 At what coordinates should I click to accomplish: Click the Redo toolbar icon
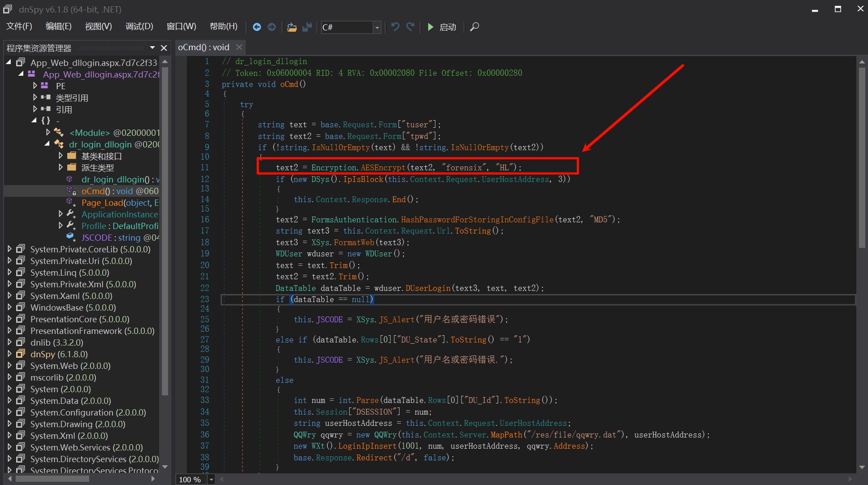[x=410, y=27]
